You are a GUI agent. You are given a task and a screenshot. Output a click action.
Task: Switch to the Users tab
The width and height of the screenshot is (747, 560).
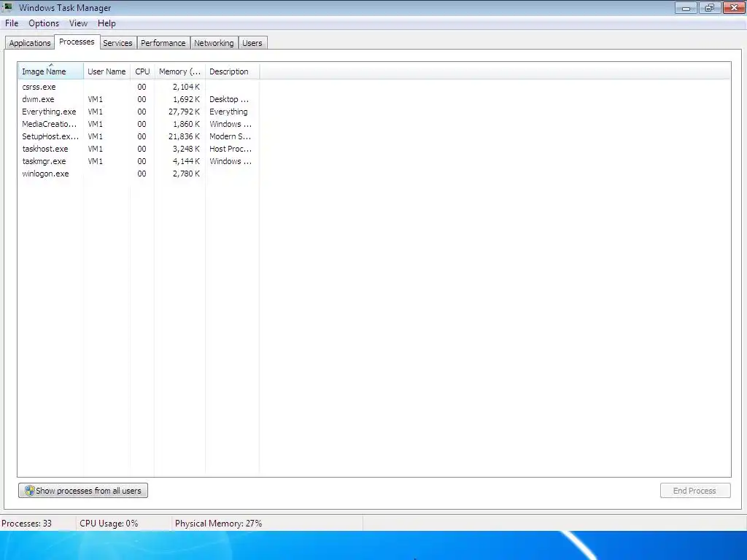(x=252, y=43)
